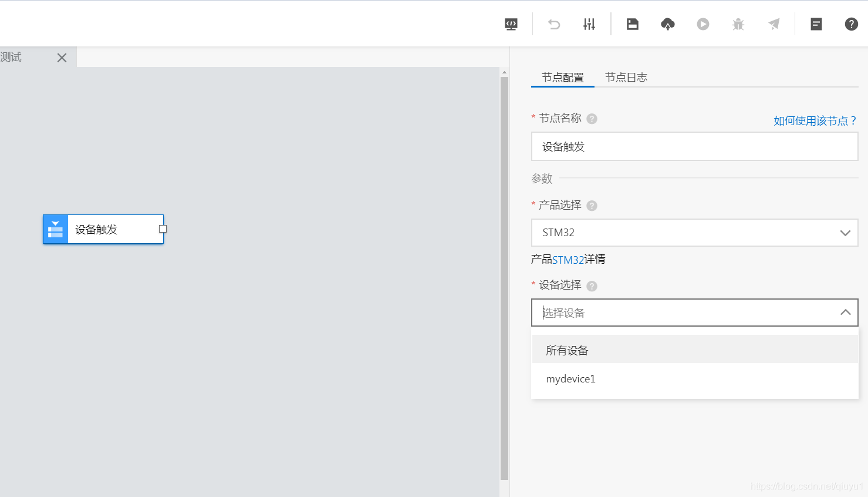868x497 pixels.
Task: Click the 选择设备 combo box
Action: pyautogui.click(x=695, y=313)
